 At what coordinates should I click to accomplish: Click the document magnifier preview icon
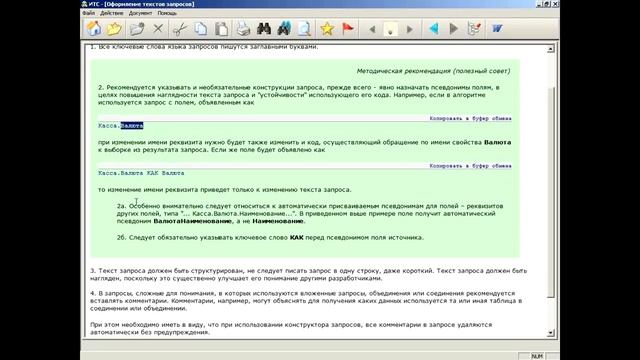coord(304,29)
